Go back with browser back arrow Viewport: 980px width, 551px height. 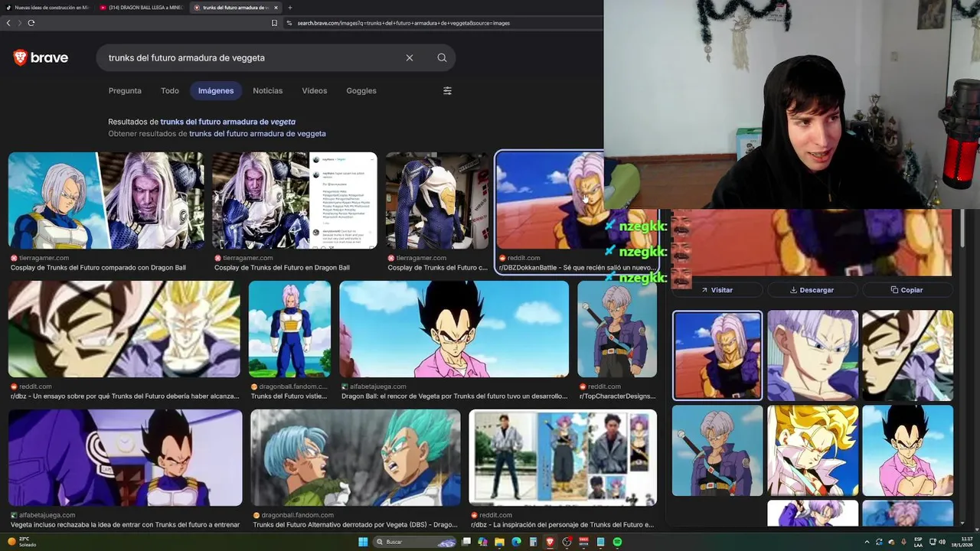point(8,23)
